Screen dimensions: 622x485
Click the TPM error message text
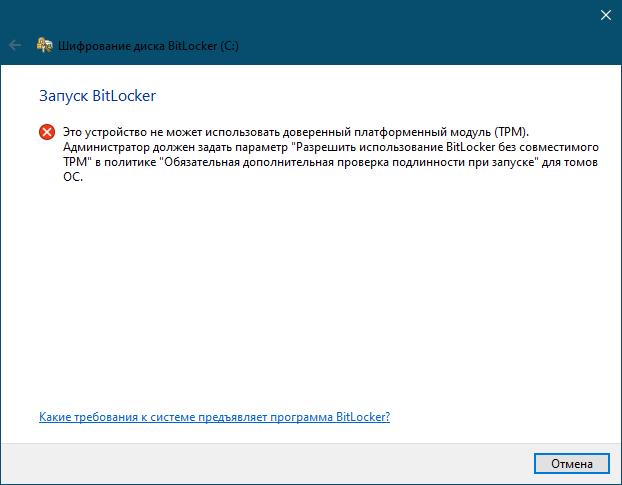(x=331, y=154)
